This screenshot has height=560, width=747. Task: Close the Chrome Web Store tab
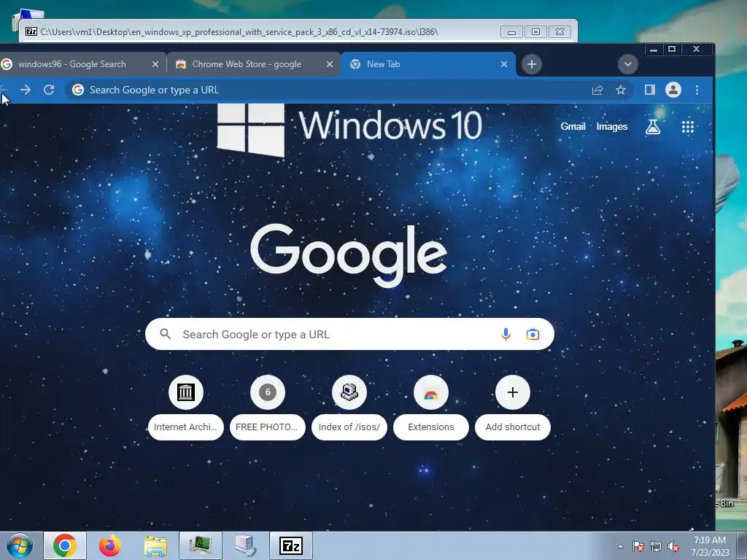point(330,64)
